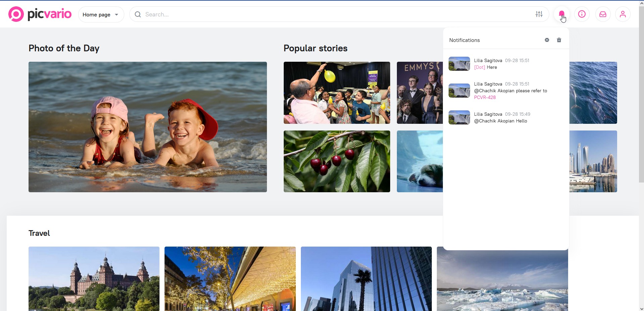
Task: Open the user account icon
Action: coord(623,14)
